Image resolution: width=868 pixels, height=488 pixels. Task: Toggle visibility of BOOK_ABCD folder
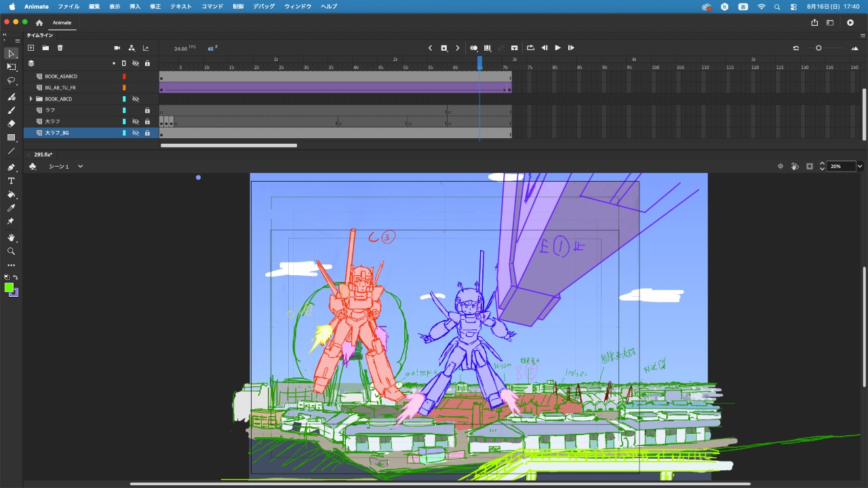136,99
